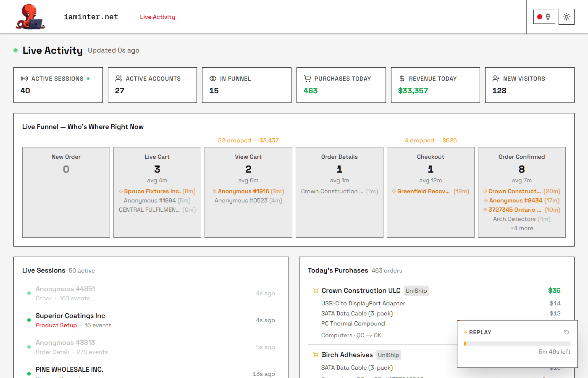Click the cart icon beside Birch Adhesives

(x=315, y=354)
